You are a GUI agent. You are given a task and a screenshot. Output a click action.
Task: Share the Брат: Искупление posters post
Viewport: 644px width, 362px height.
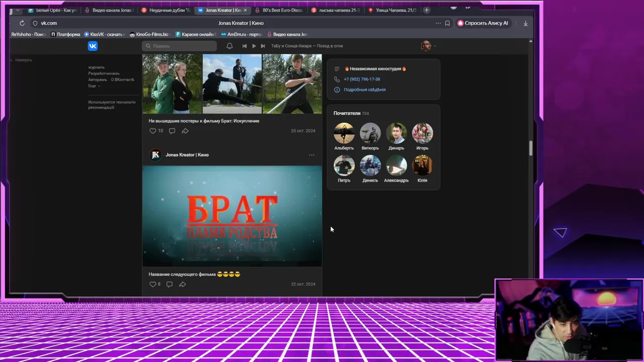point(185,131)
